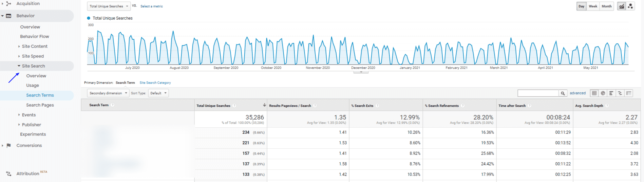Select the performance bar view icon
The height and width of the screenshot is (182, 644).
coord(611,93)
